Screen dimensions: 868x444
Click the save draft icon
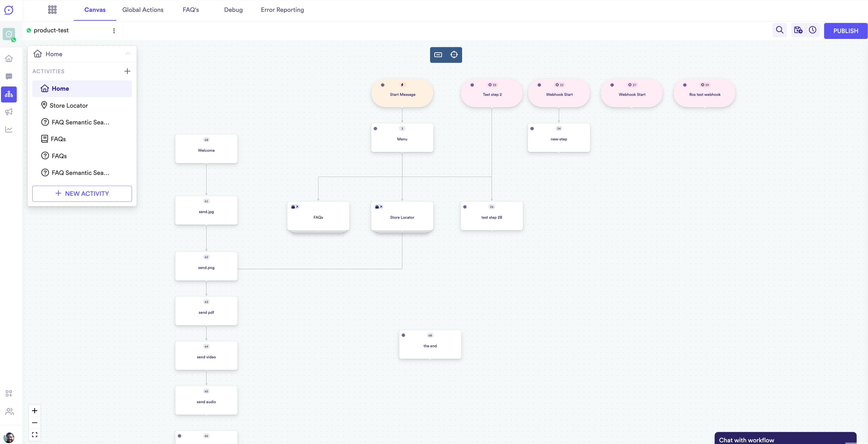[798, 30]
